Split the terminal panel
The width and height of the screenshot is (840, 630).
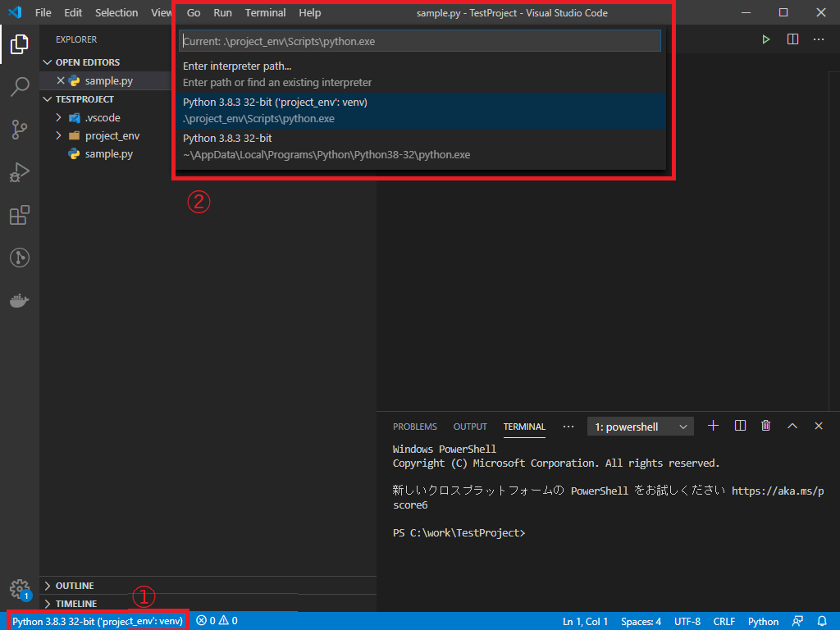point(740,426)
